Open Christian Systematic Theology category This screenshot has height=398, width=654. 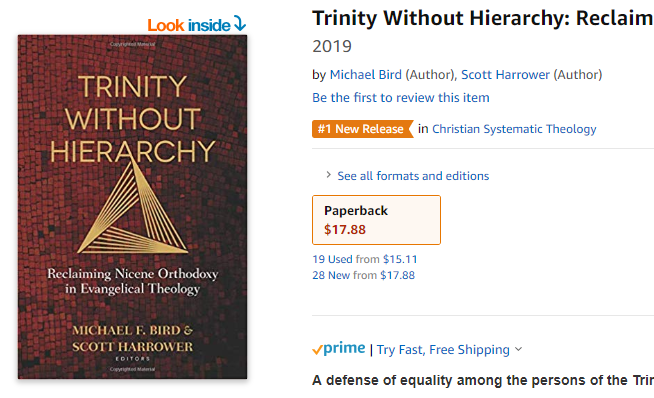514,129
